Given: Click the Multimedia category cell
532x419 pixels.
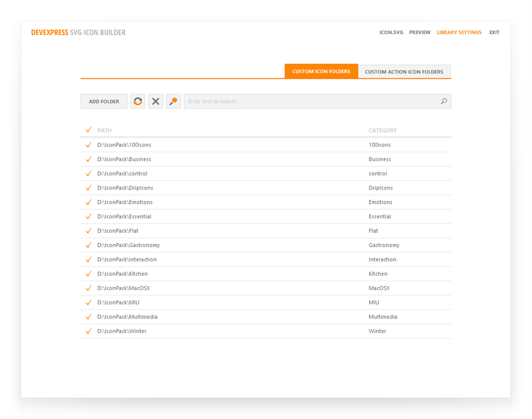Looking at the screenshot, I should [x=383, y=317].
